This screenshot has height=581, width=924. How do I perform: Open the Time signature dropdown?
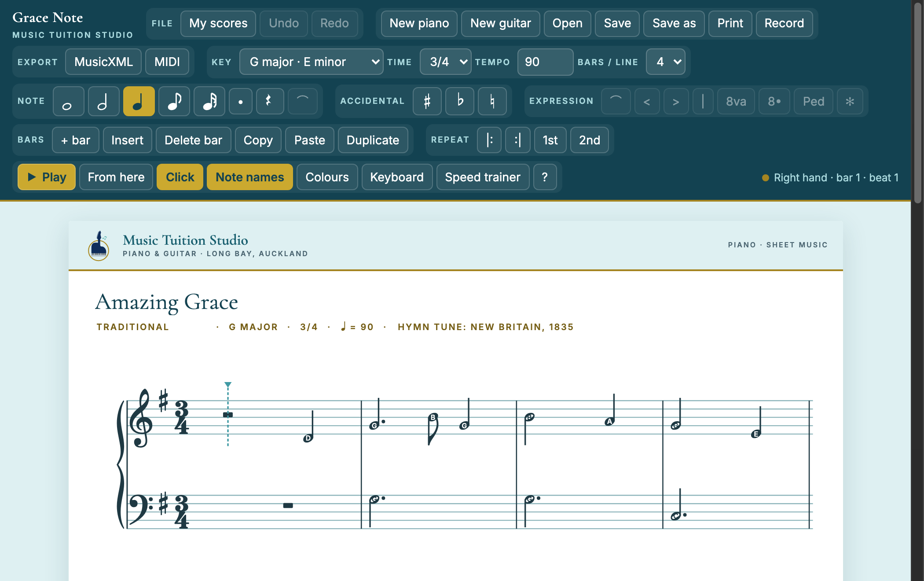pos(445,62)
